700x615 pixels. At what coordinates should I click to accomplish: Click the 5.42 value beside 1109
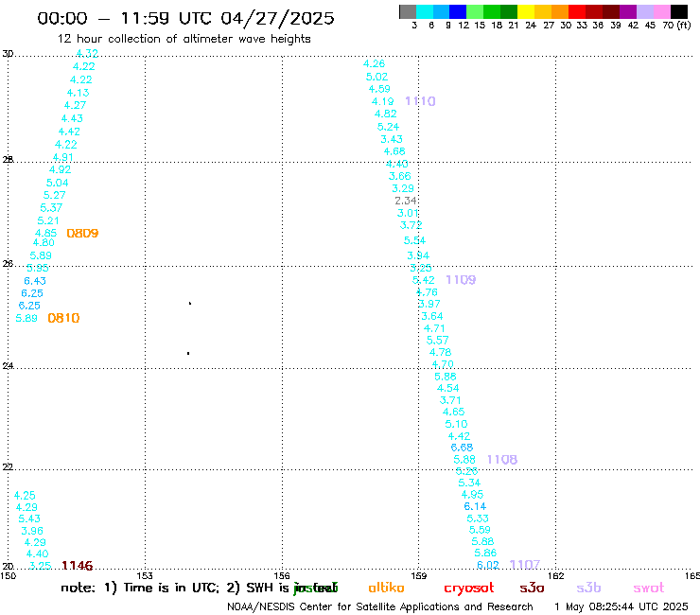pos(423,280)
